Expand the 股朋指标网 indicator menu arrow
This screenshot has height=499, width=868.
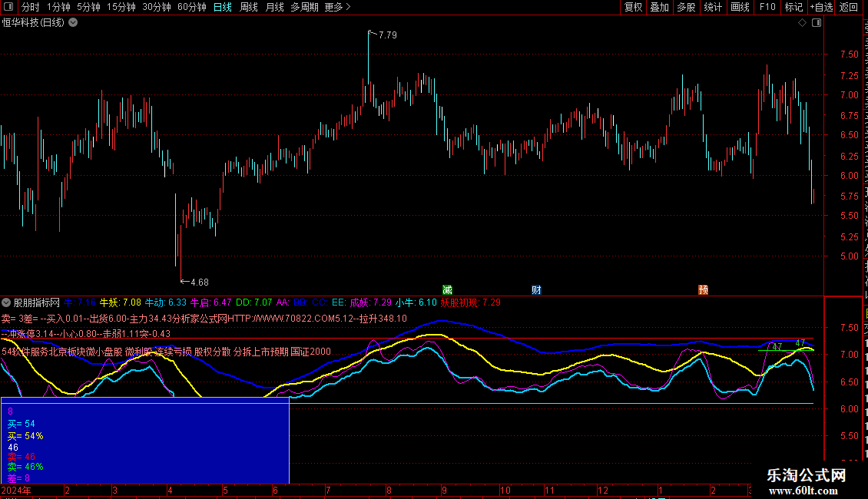coord(6,302)
